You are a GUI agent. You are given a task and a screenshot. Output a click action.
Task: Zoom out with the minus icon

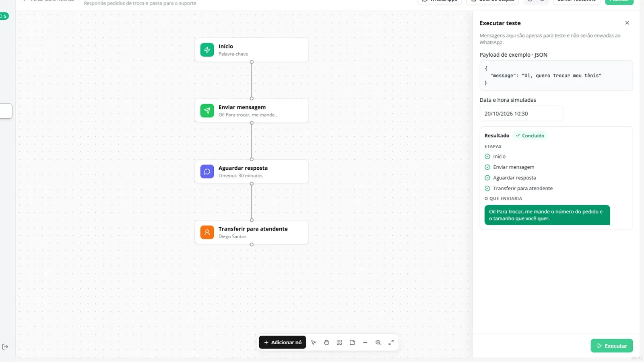pos(365,342)
